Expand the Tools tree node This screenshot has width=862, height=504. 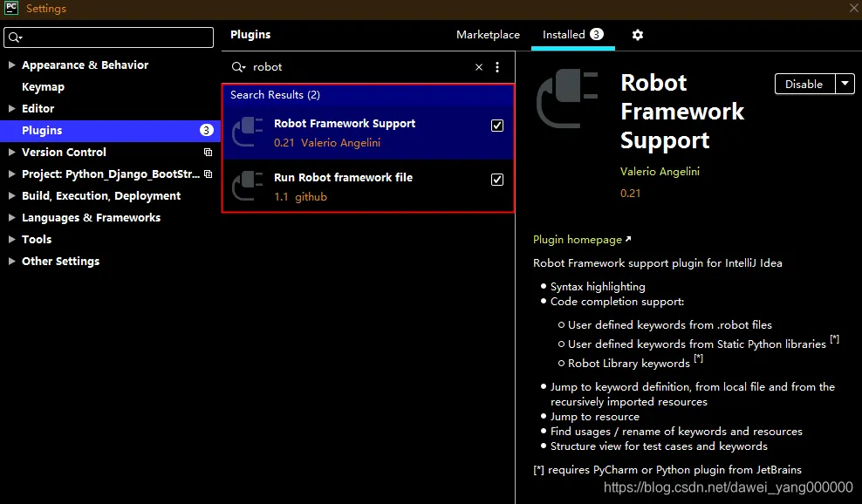pyautogui.click(x=11, y=239)
